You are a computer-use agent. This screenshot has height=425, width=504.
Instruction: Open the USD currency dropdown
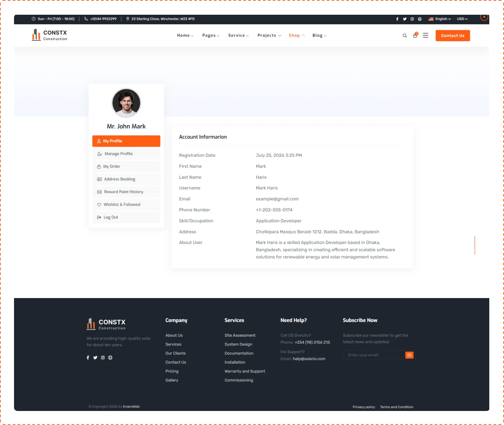pyautogui.click(x=462, y=19)
